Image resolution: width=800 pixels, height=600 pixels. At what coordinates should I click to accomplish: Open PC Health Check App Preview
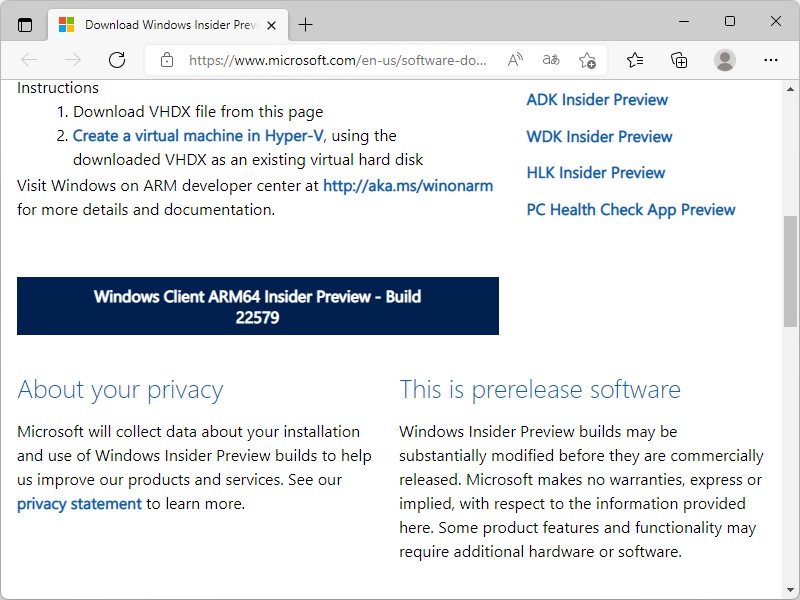[x=631, y=209]
